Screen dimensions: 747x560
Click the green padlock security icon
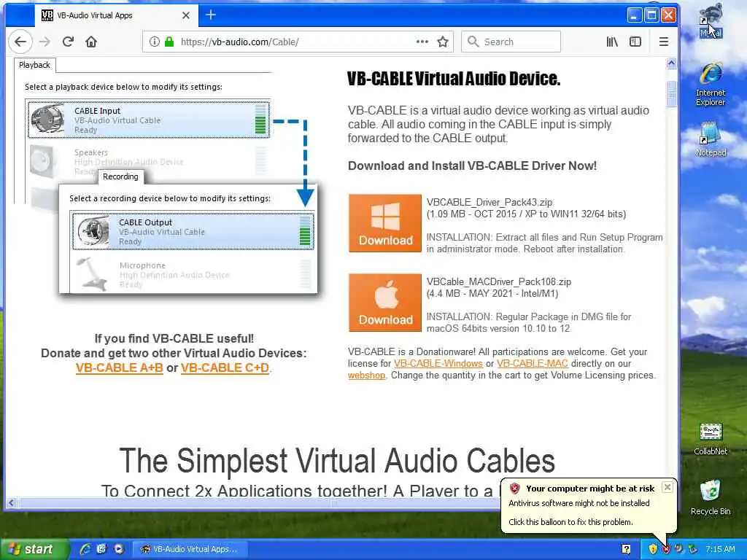coord(169,42)
